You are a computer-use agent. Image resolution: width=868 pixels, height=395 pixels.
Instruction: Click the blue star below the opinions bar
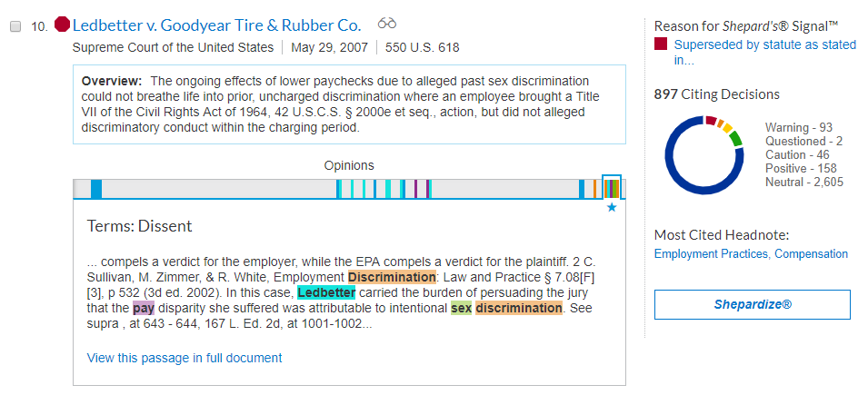point(612,208)
